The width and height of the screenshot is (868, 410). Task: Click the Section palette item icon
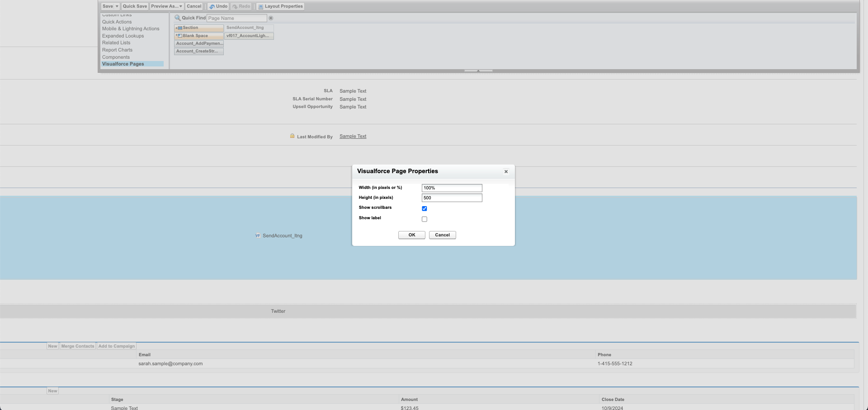[179, 28]
